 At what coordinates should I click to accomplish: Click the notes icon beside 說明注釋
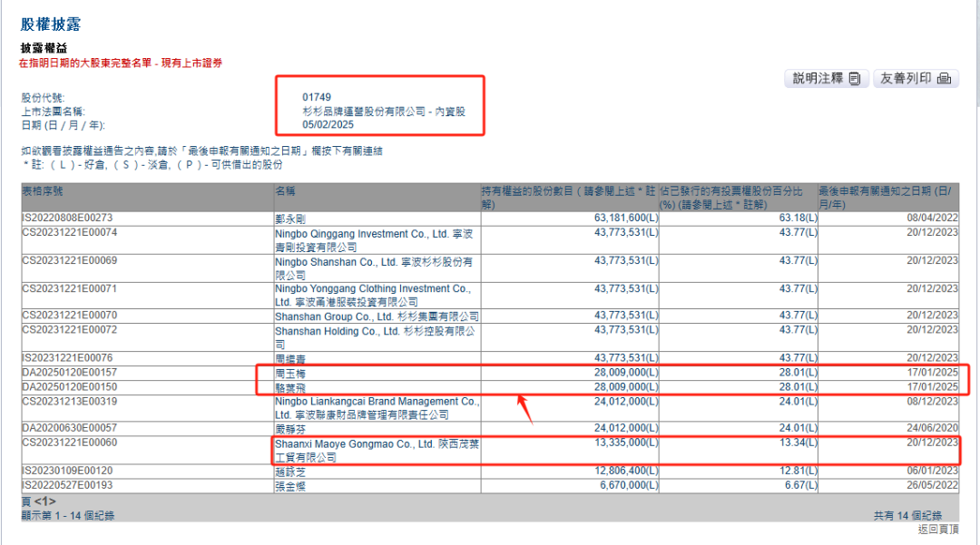855,79
